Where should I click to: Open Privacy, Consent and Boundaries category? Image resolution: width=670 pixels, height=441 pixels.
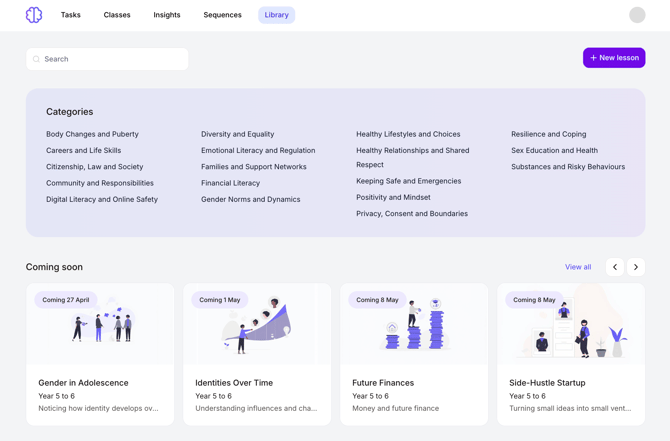(x=411, y=213)
